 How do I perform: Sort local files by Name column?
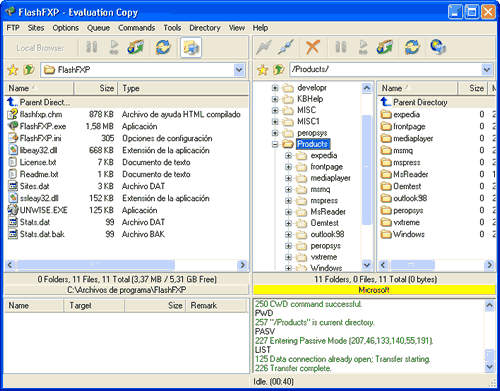(x=39, y=88)
